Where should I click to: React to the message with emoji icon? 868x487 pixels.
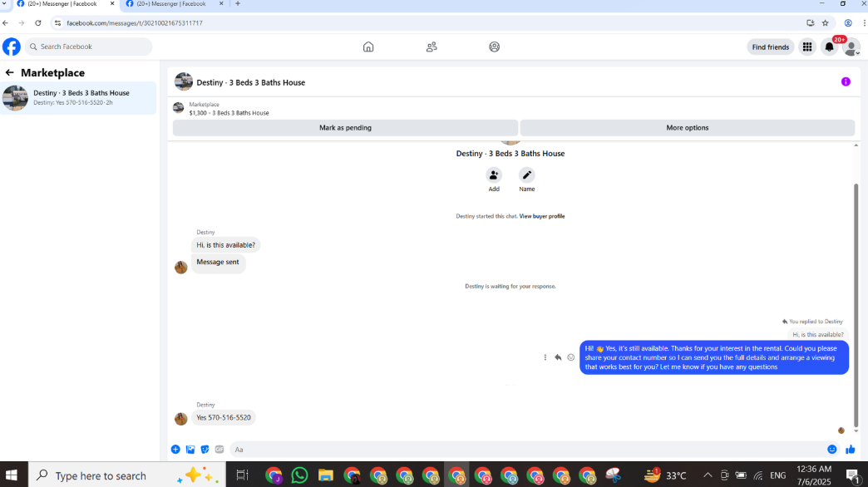tap(570, 357)
